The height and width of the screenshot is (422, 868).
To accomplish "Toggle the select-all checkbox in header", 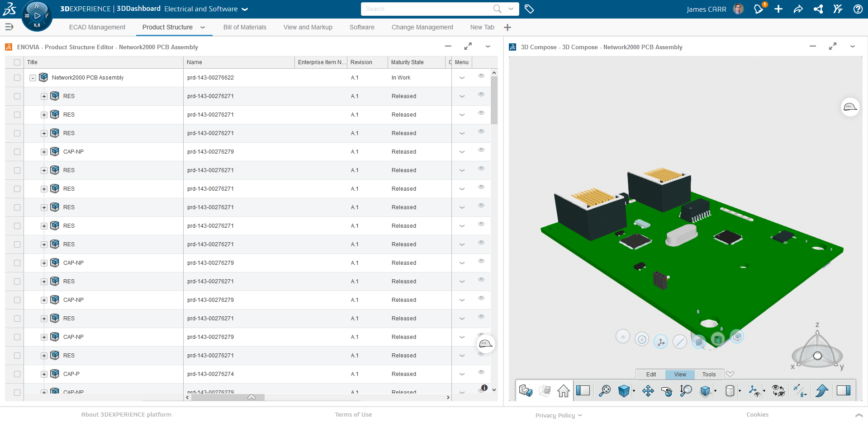I will point(17,62).
